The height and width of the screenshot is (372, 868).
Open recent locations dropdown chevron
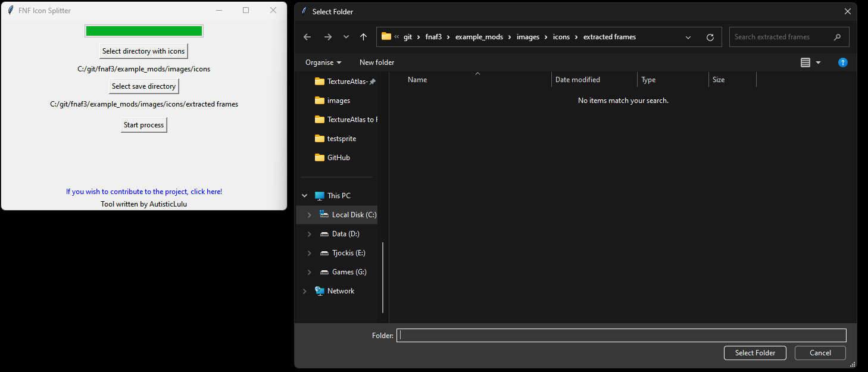tap(346, 37)
